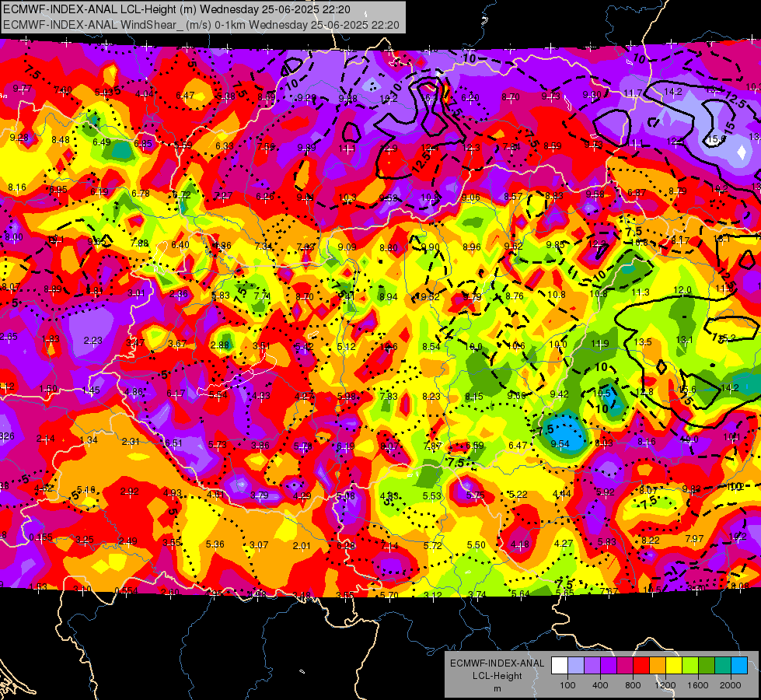The image size is (761, 700).
Task: Select the sky blue legend swatch
Action: (740, 666)
